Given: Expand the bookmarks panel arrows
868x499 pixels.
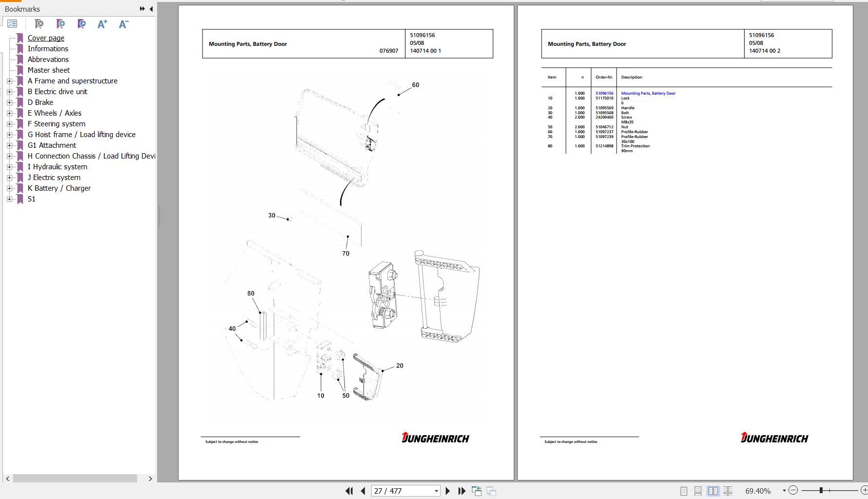Looking at the screenshot, I should click(x=142, y=9).
